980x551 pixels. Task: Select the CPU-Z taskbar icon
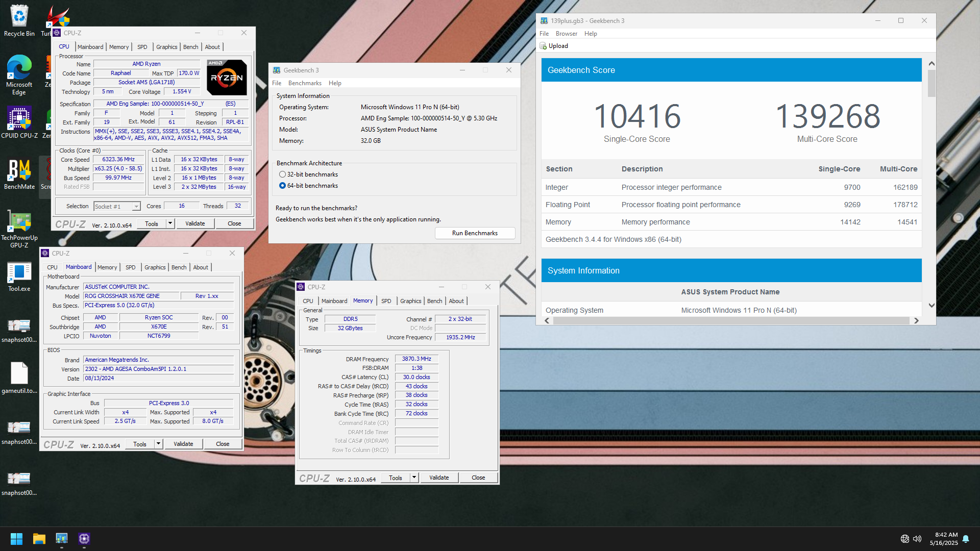84,539
